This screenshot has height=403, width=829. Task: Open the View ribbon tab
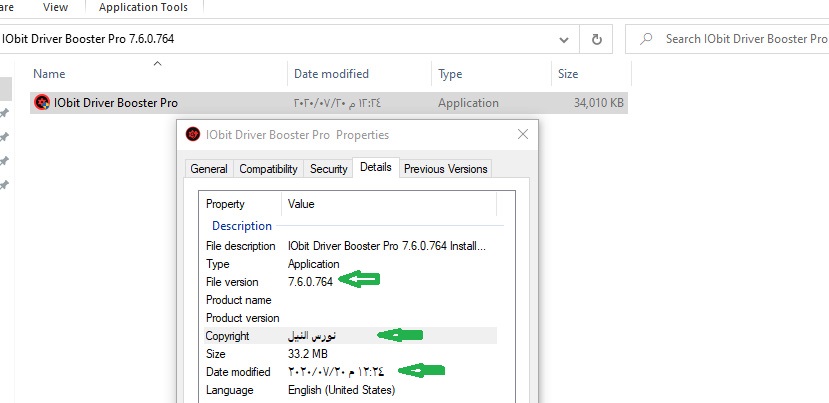(x=56, y=7)
